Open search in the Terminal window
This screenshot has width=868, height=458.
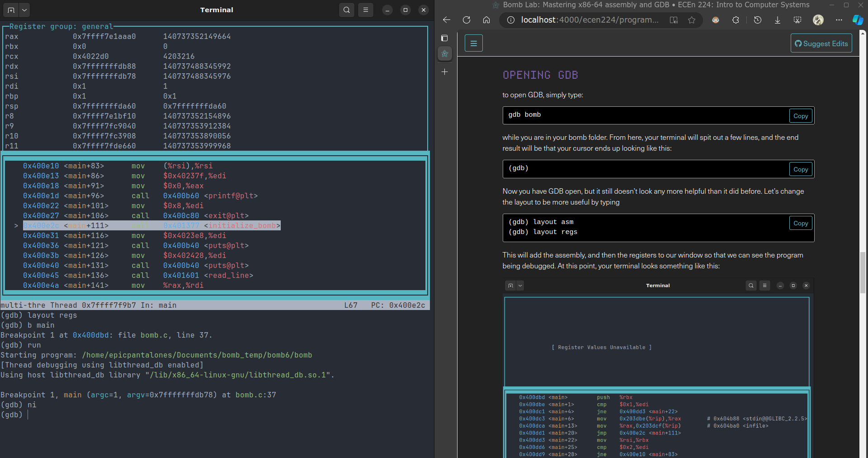pos(347,10)
